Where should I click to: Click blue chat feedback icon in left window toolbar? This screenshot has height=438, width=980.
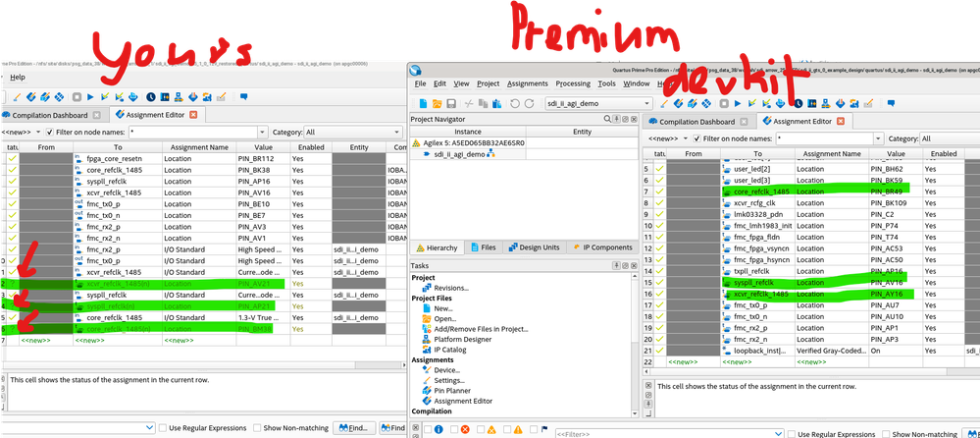(243, 96)
